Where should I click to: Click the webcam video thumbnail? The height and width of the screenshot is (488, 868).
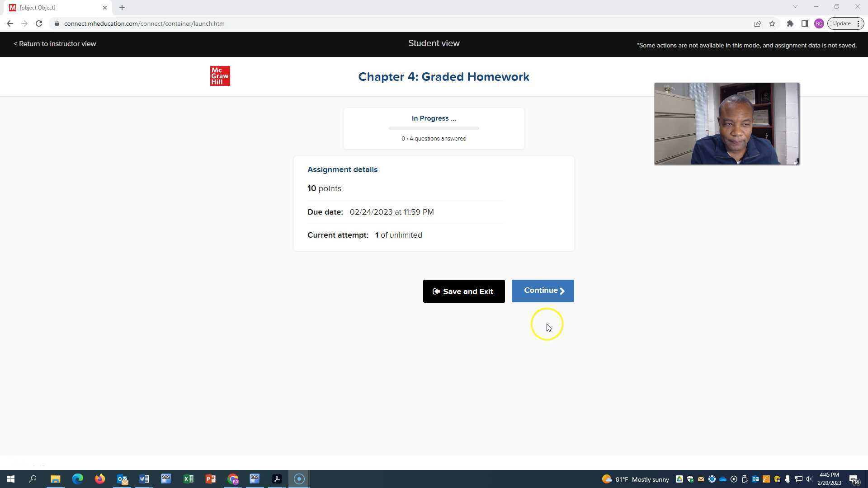(726, 123)
